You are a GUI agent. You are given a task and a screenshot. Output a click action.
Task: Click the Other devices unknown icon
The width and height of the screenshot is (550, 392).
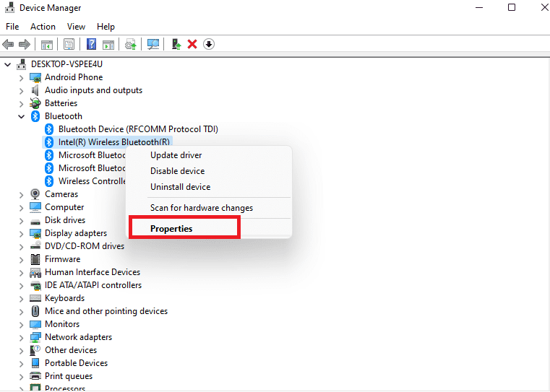(x=35, y=350)
